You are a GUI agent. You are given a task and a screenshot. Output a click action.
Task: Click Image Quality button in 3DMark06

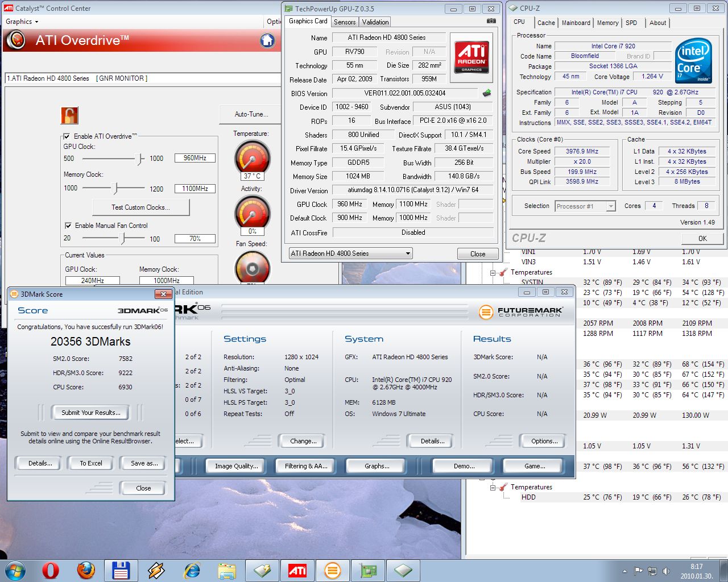pos(236,466)
